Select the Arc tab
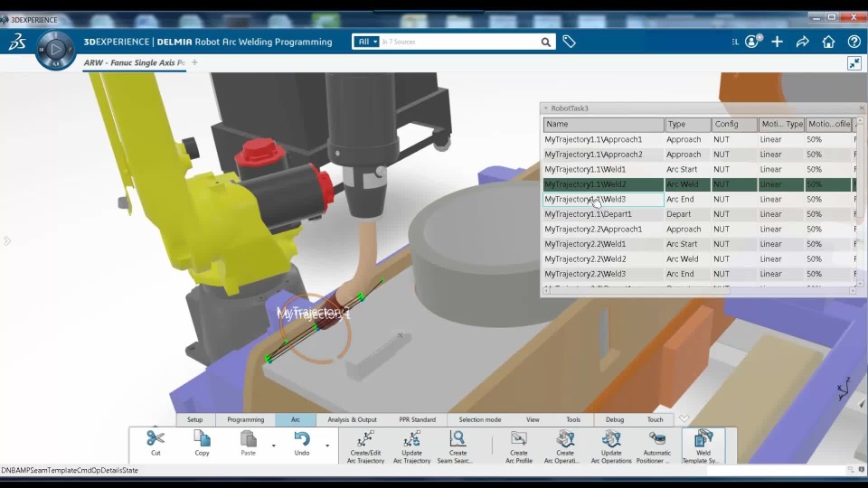The image size is (868, 488). tap(296, 419)
